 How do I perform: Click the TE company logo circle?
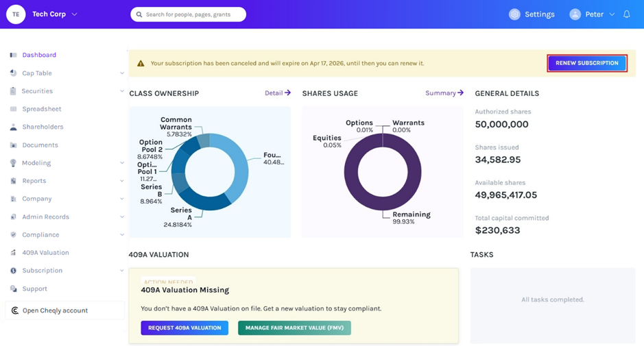pyautogui.click(x=16, y=14)
